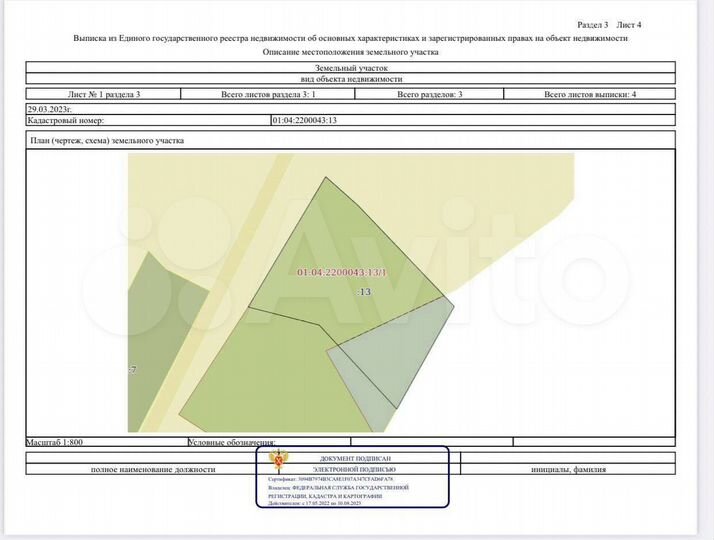Image resolution: width=714 pixels, height=540 pixels.
Task: Click the 'Всего разделов: 3' cell
Action: pyautogui.click(x=430, y=94)
